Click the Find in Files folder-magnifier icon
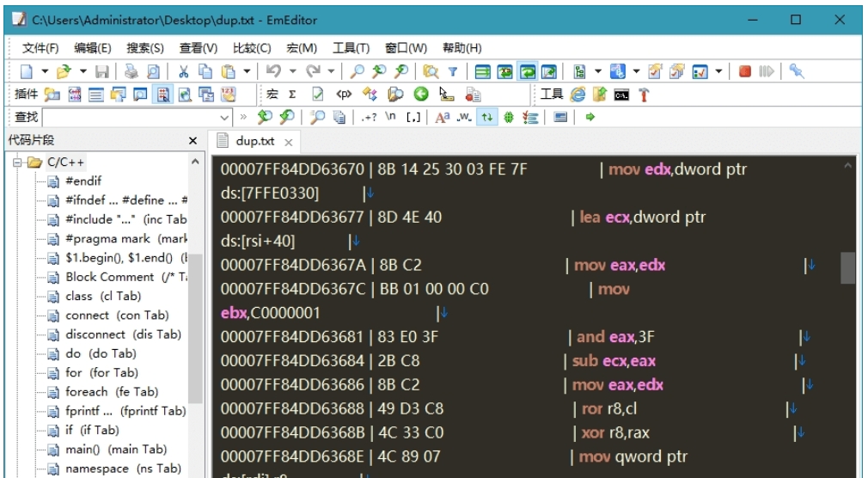The height and width of the screenshot is (478, 868). (430, 71)
